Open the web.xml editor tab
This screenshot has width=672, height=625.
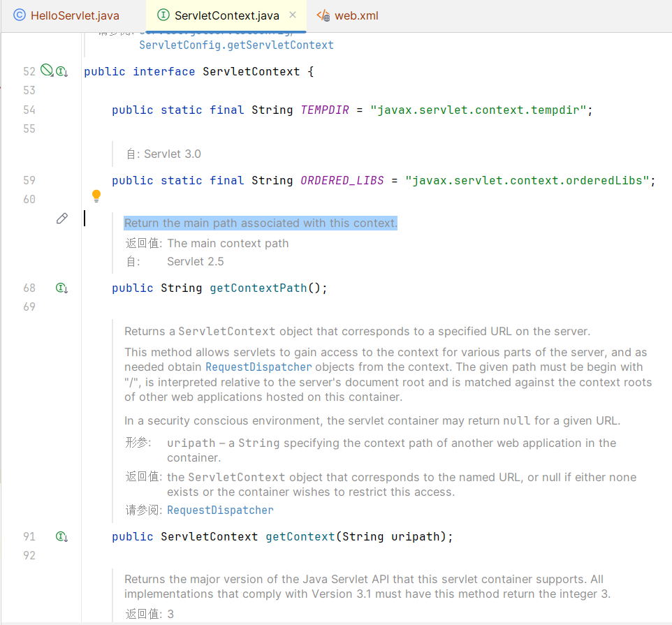348,16
